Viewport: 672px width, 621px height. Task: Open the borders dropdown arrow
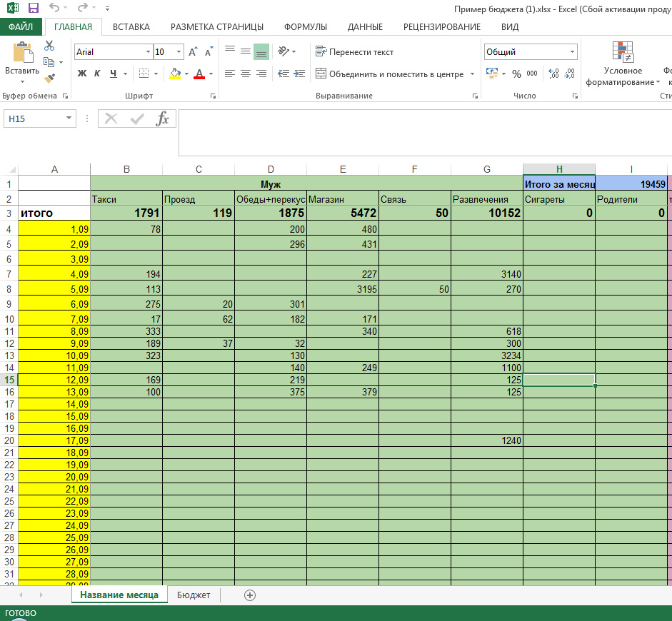(x=156, y=74)
